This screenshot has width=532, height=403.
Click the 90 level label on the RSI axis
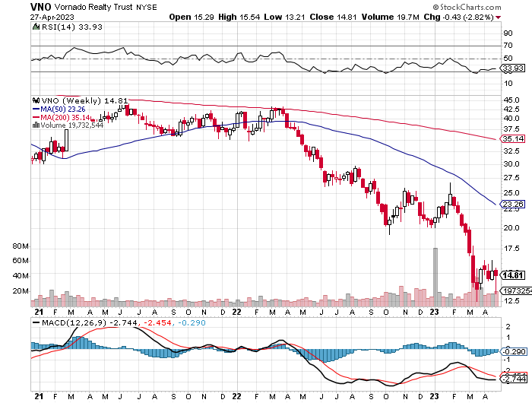click(508, 33)
